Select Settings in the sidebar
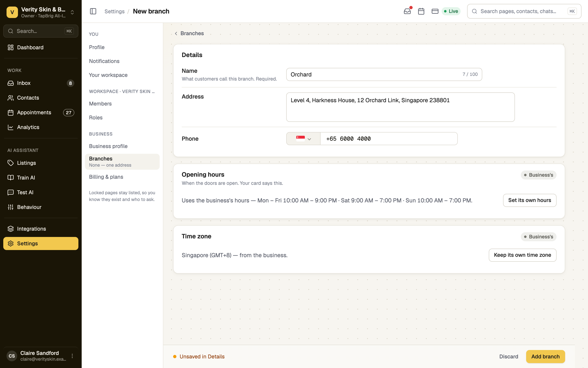Screen dimensions: 588x368 click(x=41, y=243)
